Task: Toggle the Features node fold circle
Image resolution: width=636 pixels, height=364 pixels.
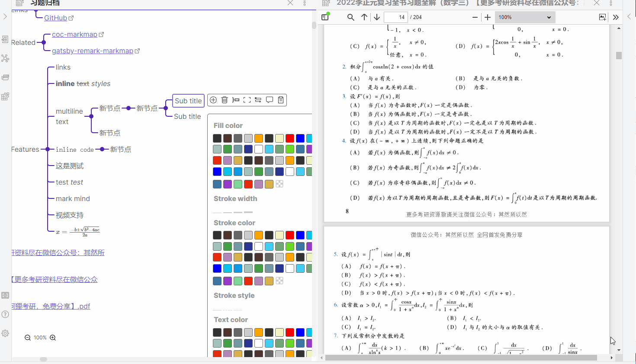Action: tap(48, 149)
